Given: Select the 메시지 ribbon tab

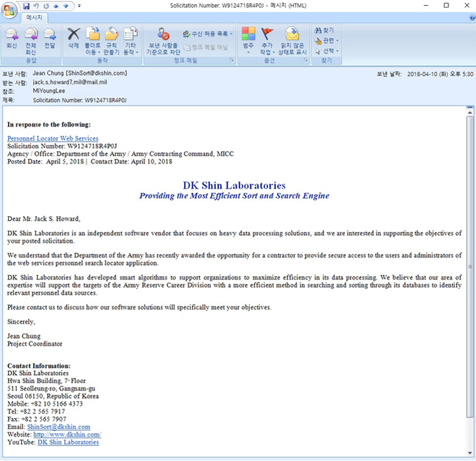Looking at the screenshot, I should [33, 18].
